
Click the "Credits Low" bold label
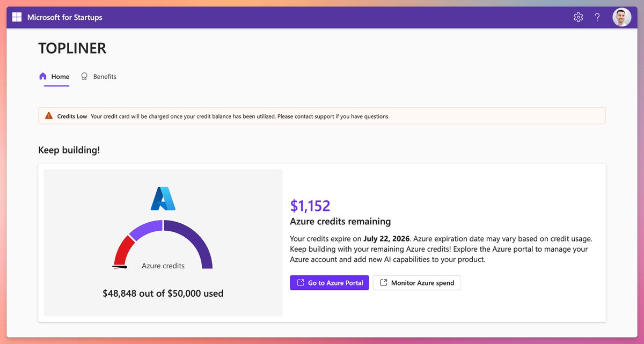tap(72, 116)
